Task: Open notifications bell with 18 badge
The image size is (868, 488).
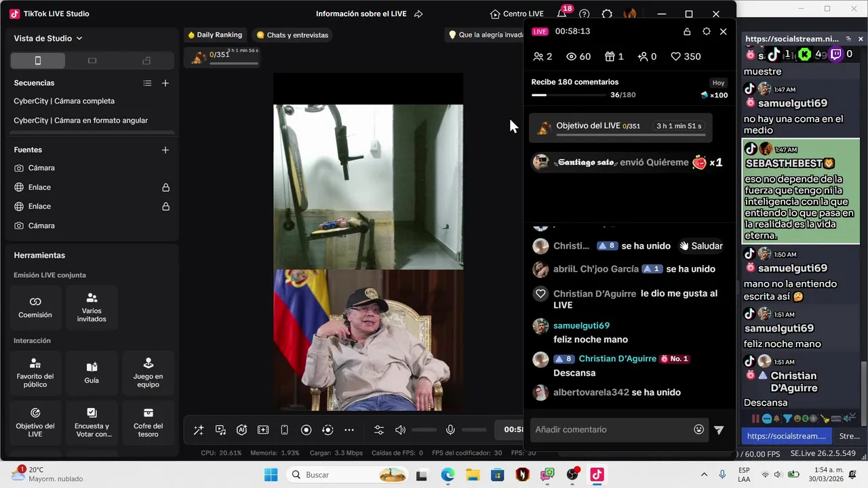Action: point(562,14)
